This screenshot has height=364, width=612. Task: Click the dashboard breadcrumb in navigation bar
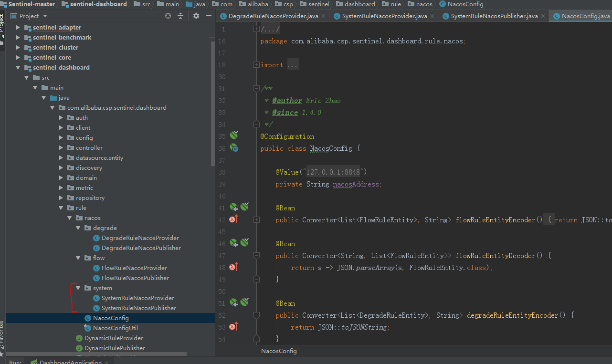[x=359, y=4]
